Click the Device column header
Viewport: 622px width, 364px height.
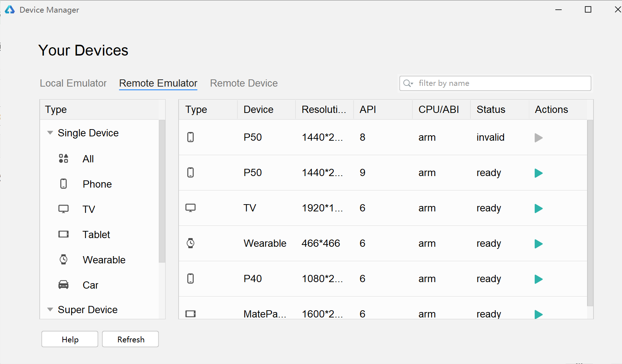[266, 110]
